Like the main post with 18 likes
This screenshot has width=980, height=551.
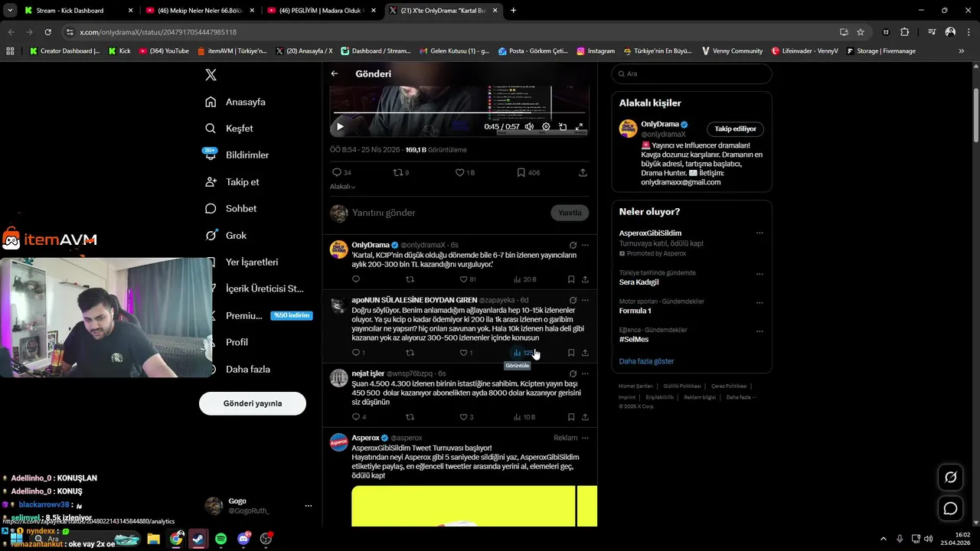click(465, 173)
